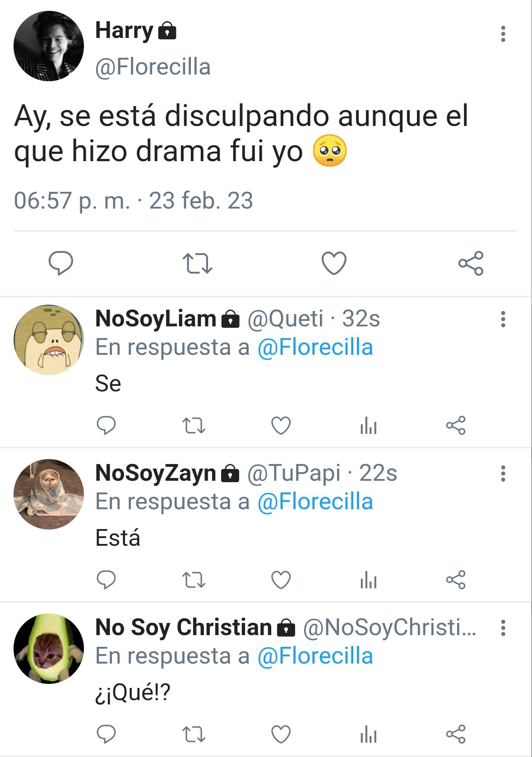Image resolution: width=532 pixels, height=757 pixels.
Task: Open @Florecilla link in No Soy Christian's reply
Action: pos(315,656)
